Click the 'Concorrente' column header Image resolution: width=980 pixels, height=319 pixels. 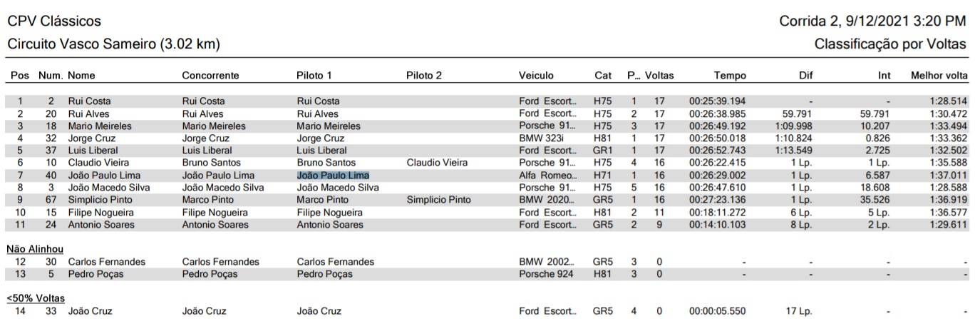[210, 75]
